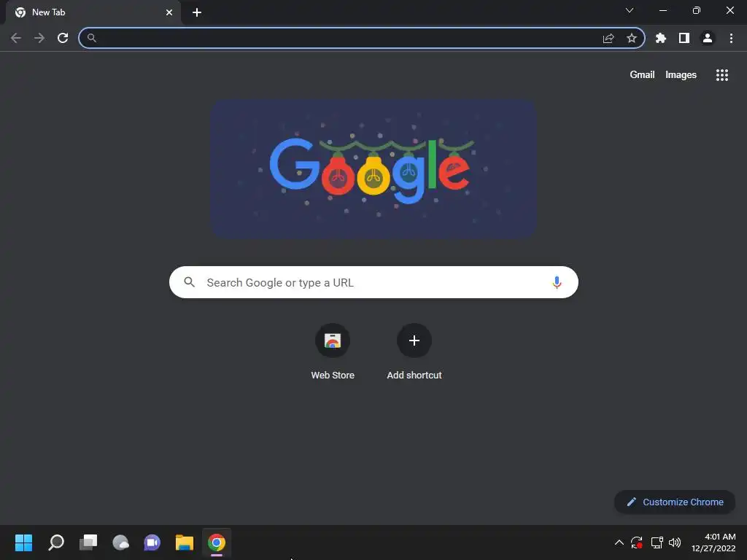
Task: Open the volume tray icon
Action: click(x=675, y=542)
